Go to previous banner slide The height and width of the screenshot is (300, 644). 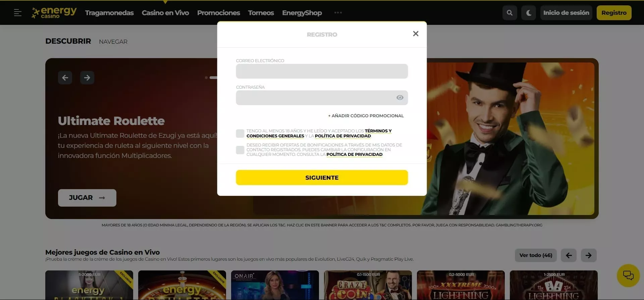coord(65,78)
